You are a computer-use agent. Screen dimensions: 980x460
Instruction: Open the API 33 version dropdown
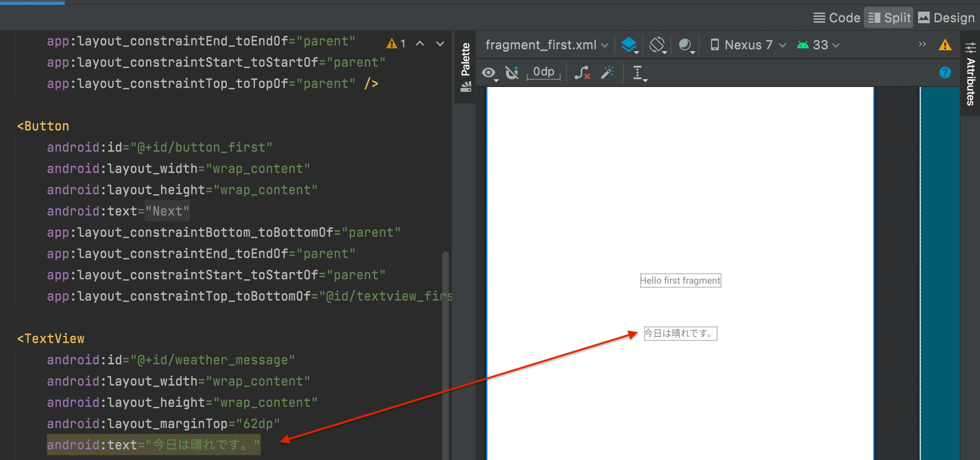point(818,45)
